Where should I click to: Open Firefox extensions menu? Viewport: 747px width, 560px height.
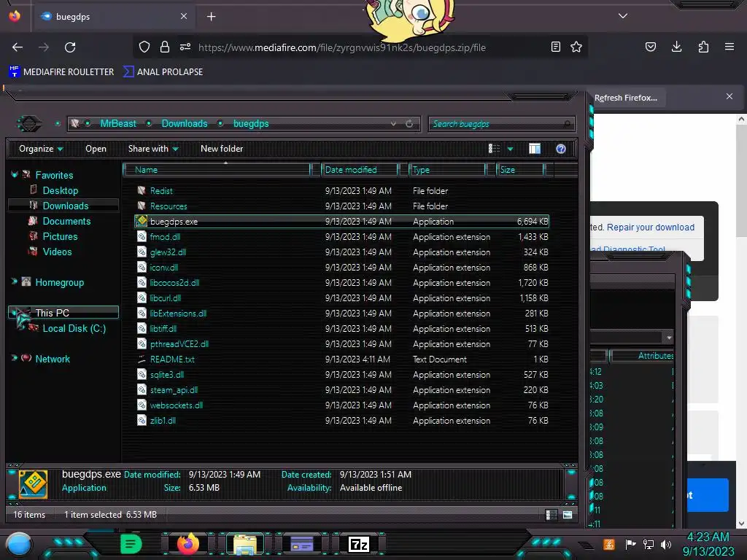703,47
